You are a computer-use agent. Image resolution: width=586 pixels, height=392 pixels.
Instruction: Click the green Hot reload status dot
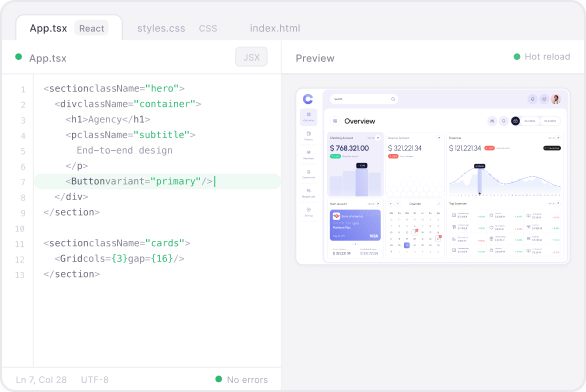coord(517,57)
